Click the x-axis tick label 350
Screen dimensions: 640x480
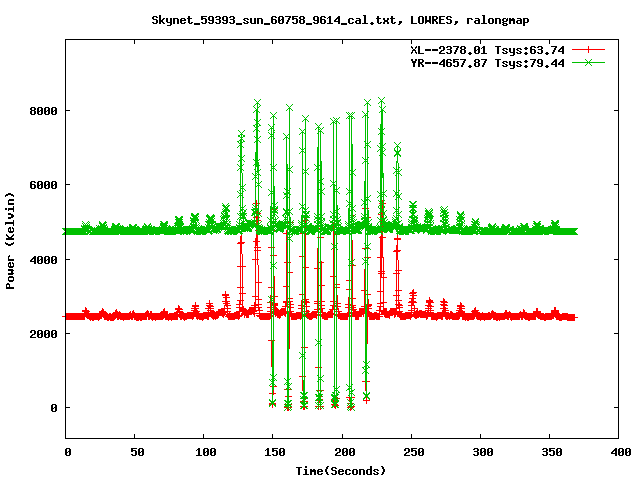click(x=552, y=452)
